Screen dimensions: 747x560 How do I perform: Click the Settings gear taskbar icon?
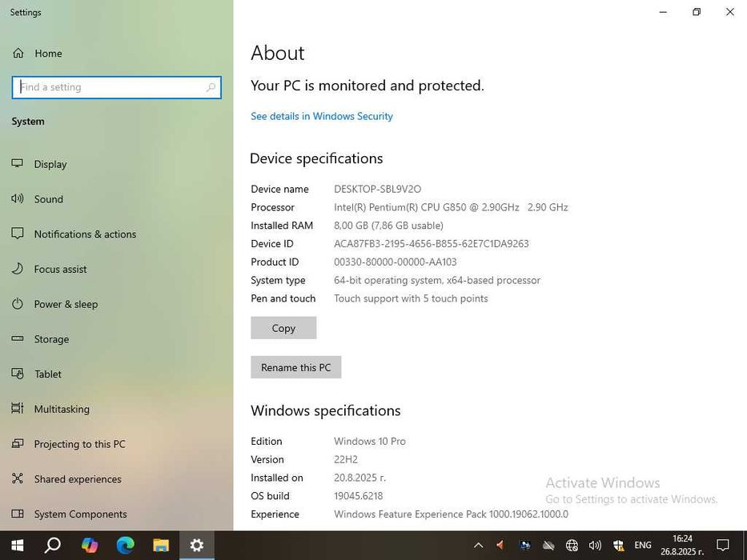point(197,546)
